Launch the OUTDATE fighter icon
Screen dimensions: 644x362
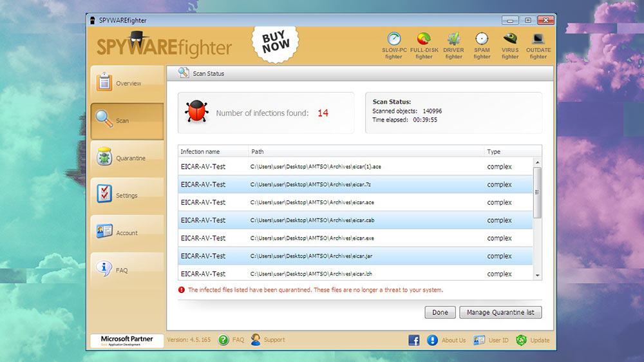pos(538,45)
